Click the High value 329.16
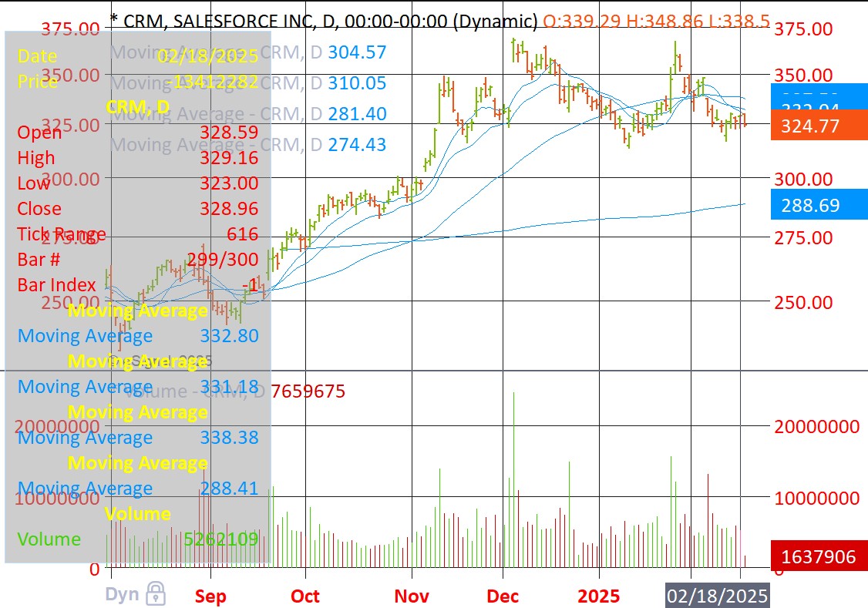Viewport: 868px width, 608px height. click(x=229, y=158)
